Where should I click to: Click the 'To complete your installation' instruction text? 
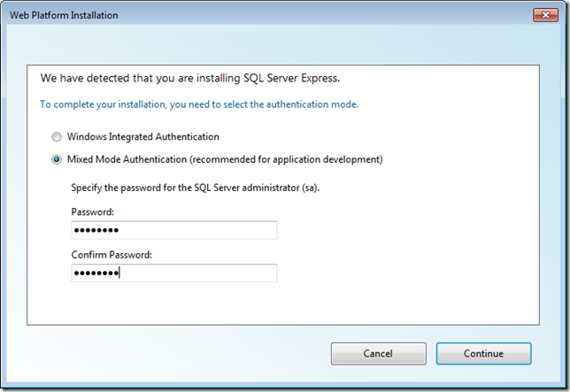tap(199, 104)
